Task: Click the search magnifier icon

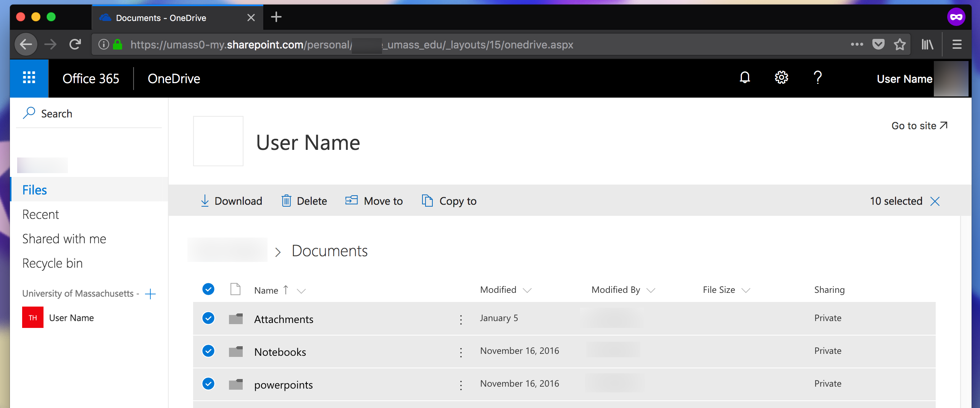Action: point(29,113)
